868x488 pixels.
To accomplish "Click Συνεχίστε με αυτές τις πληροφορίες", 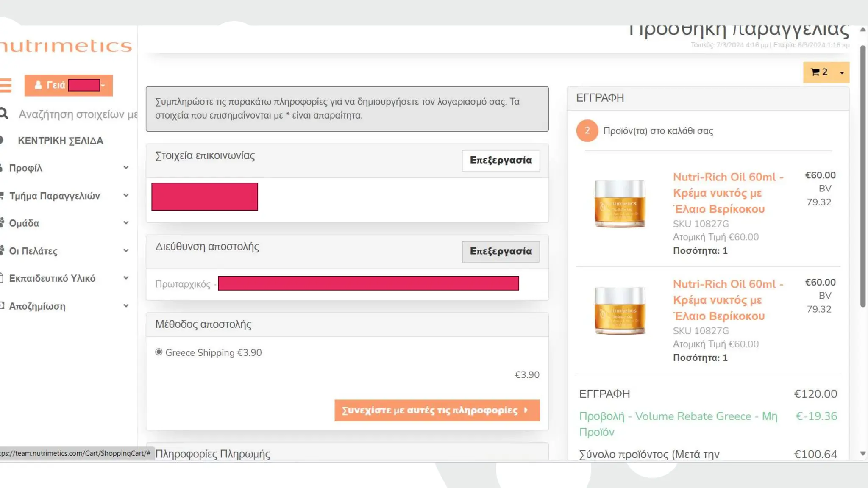I will coord(437,410).
